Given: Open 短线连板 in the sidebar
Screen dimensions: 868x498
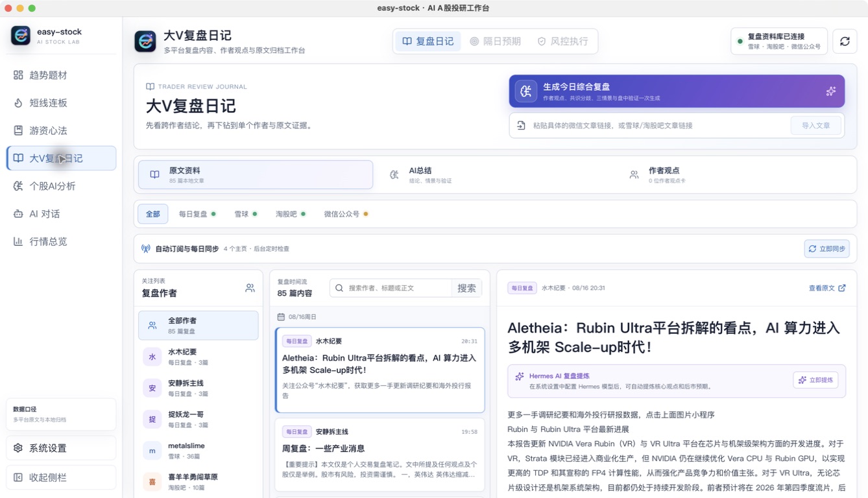Looking at the screenshot, I should click(61, 103).
